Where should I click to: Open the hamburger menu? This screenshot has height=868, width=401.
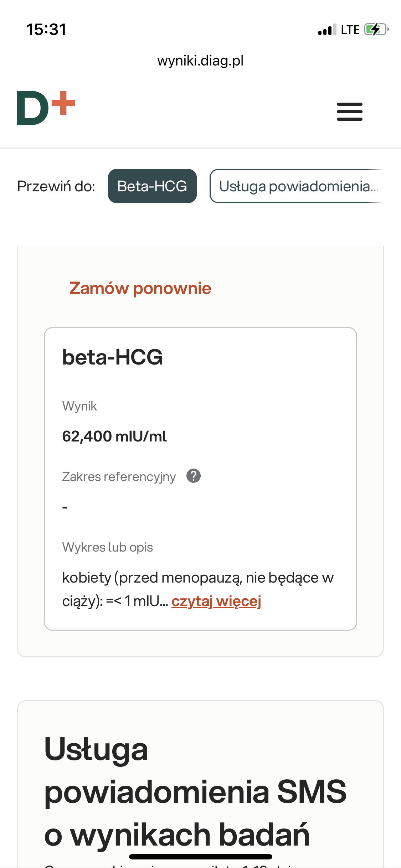[x=349, y=112]
